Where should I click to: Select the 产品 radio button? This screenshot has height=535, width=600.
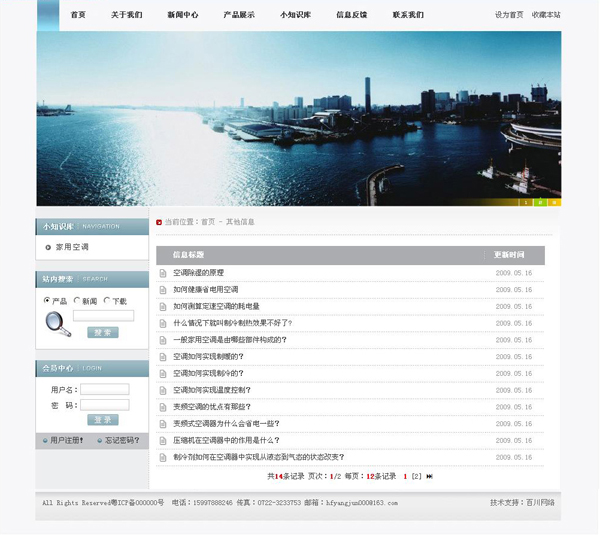coord(47,301)
